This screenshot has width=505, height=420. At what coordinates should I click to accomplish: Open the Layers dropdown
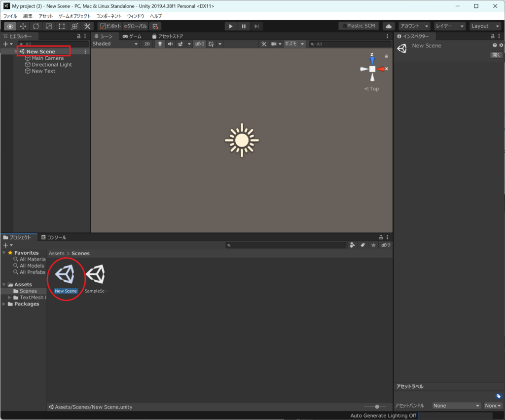[x=450, y=26]
